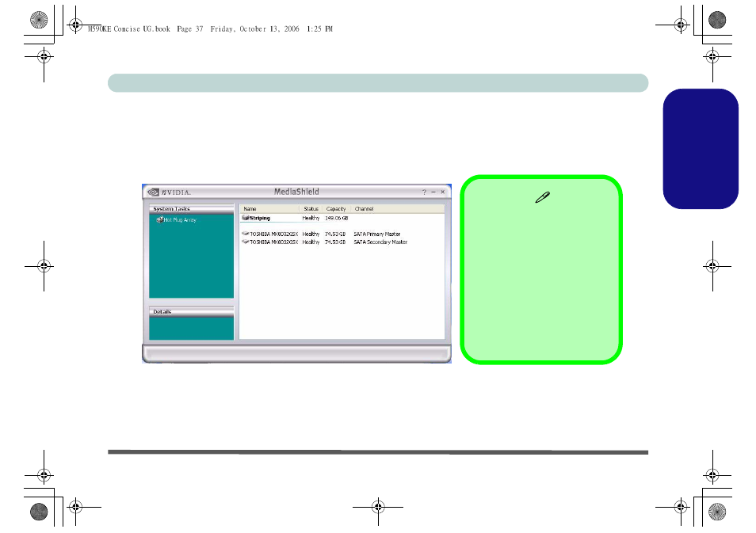
Task: Click Healthy status in SATA Primary Master row
Action: pos(311,234)
